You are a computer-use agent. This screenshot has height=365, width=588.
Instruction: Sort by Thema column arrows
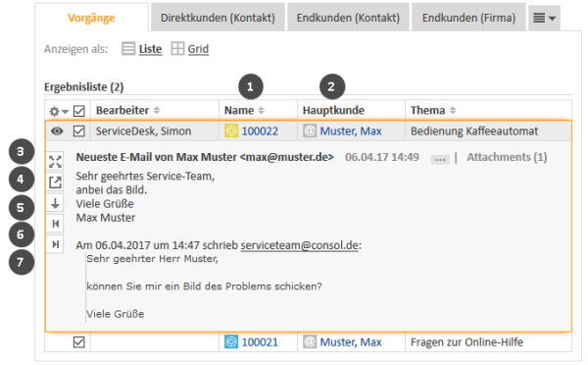(453, 111)
